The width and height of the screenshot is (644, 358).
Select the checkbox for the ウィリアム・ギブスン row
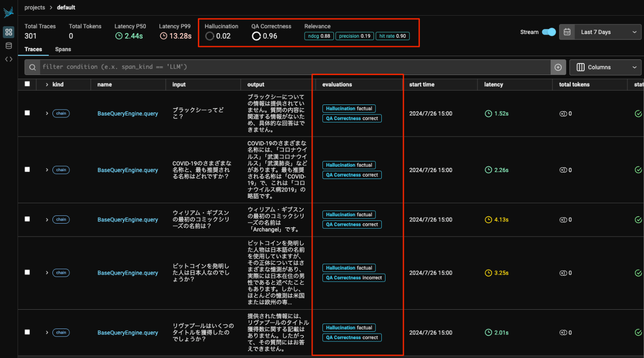coord(27,219)
